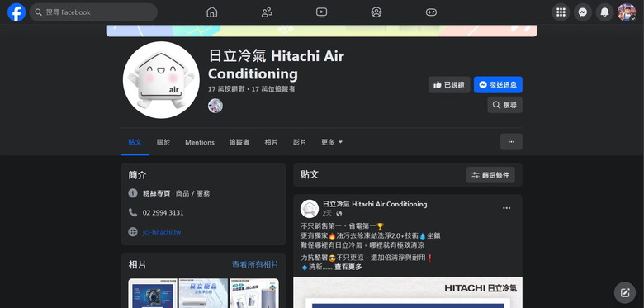Switch to the 關於 tab
The height and width of the screenshot is (308, 644).
coord(163,142)
